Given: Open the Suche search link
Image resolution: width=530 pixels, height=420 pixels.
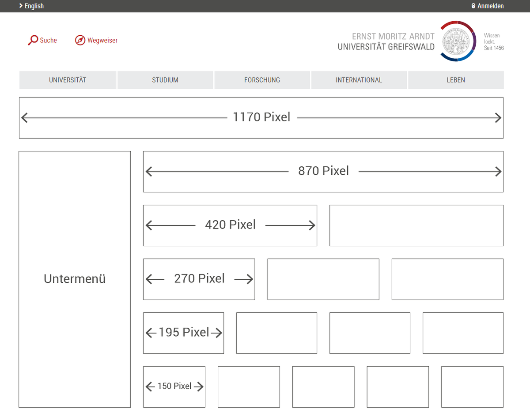Looking at the screenshot, I should pyautogui.click(x=48, y=40).
